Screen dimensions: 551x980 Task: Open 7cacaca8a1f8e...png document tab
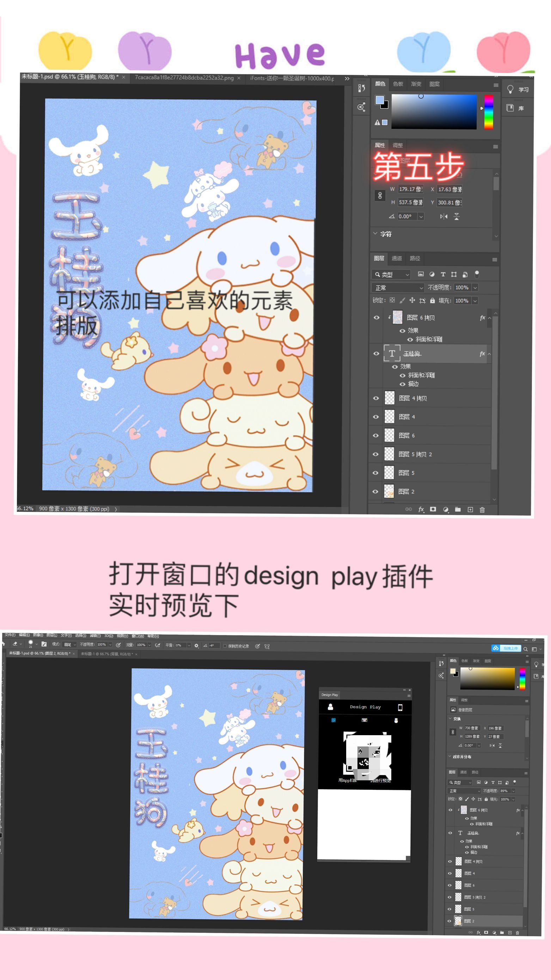[184, 78]
